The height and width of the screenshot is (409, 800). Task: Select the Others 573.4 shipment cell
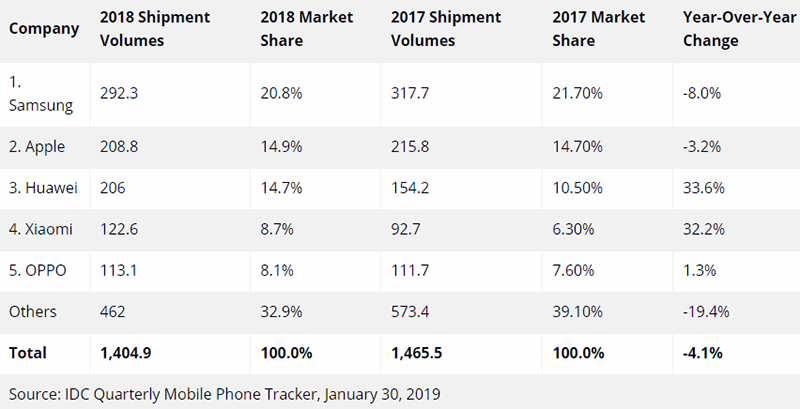(x=410, y=312)
